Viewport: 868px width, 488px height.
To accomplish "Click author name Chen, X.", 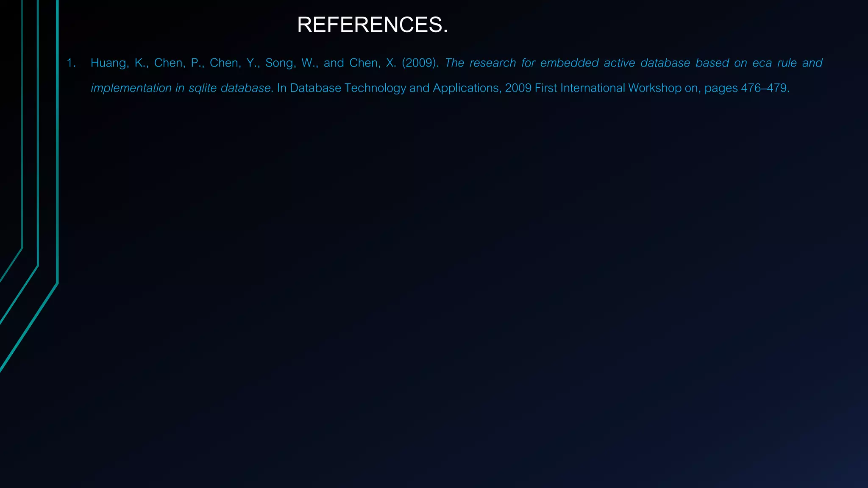I will (372, 63).
